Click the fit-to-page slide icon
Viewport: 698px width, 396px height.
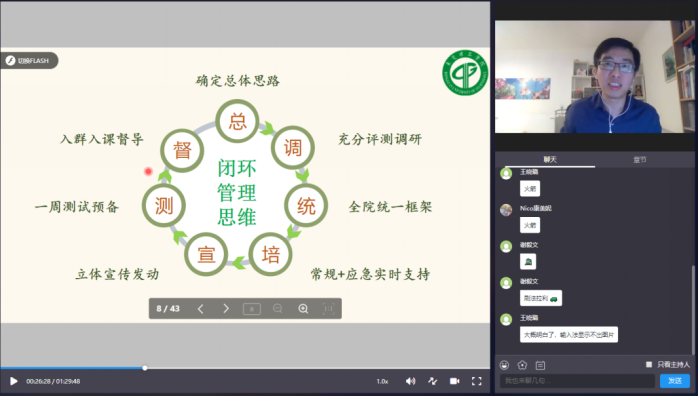(x=252, y=309)
